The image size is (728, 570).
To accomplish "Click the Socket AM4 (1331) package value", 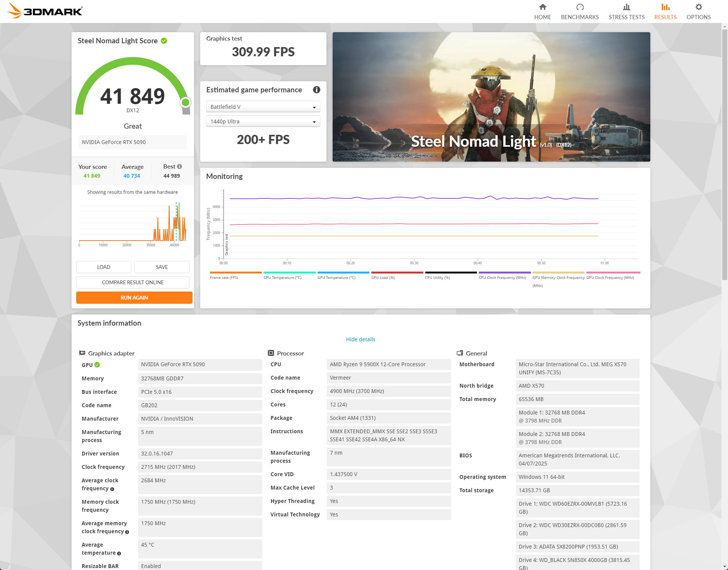I will point(388,418).
